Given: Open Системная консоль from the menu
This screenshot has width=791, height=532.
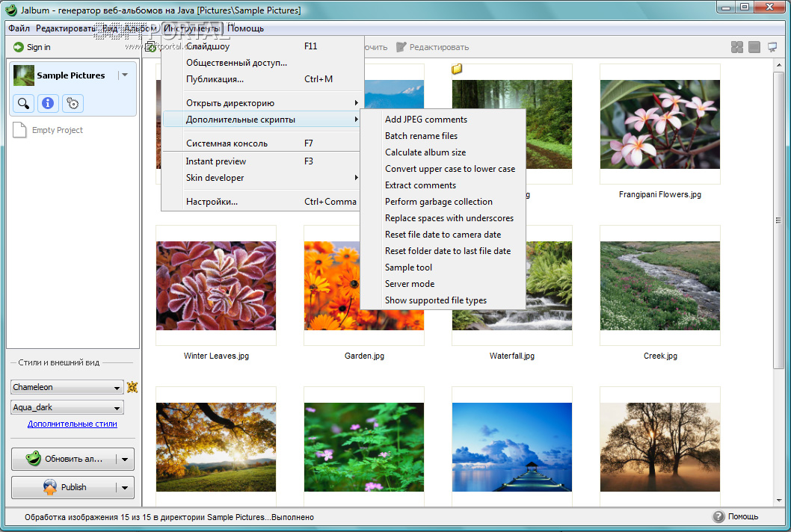Looking at the screenshot, I should pos(262,143).
